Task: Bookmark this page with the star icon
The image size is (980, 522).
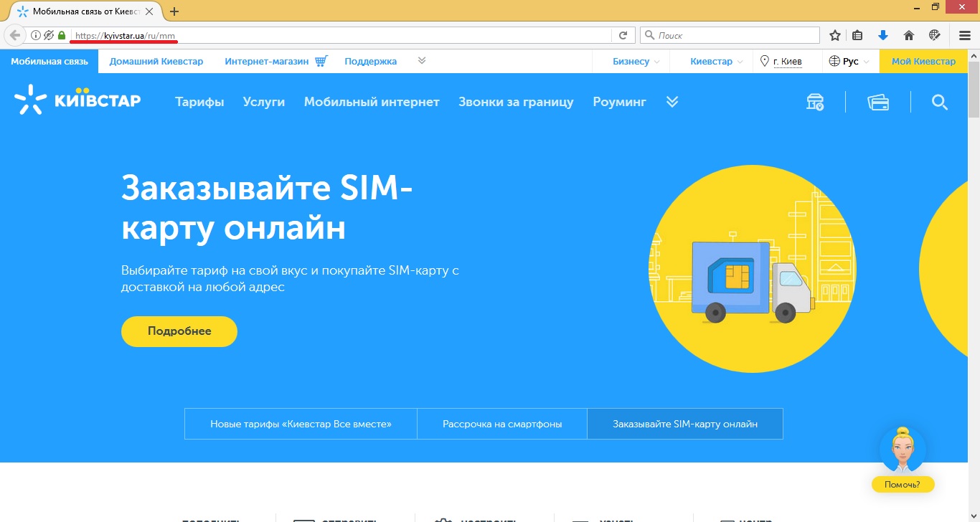Action: tap(834, 34)
